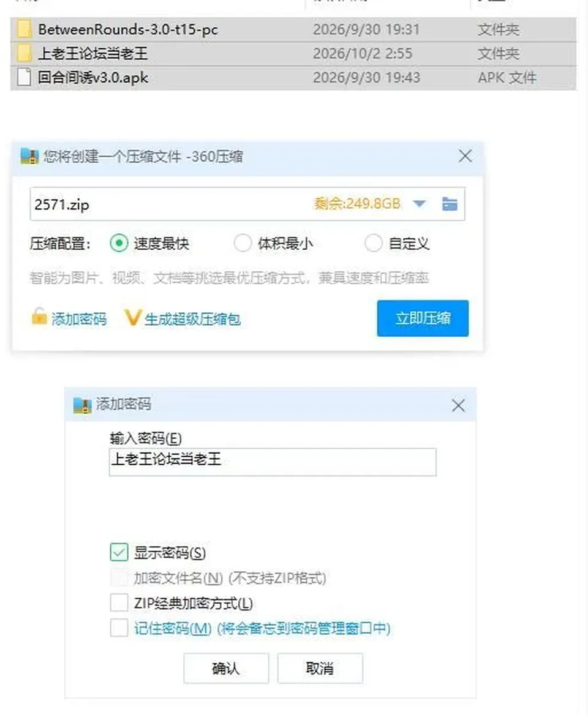The width and height of the screenshot is (588, 717).
Task: Select the 回合间诱v3.0.apk file name
Action: coord(93,78)
